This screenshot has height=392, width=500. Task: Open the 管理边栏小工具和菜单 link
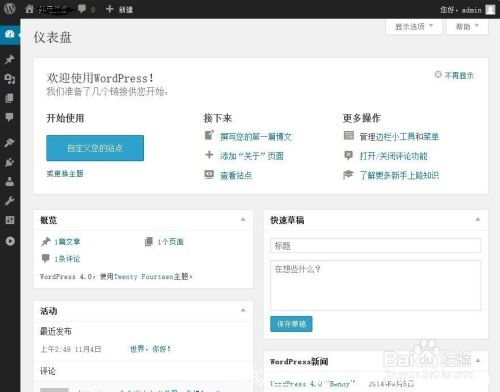pyautogui.click(x=399, y=137)
